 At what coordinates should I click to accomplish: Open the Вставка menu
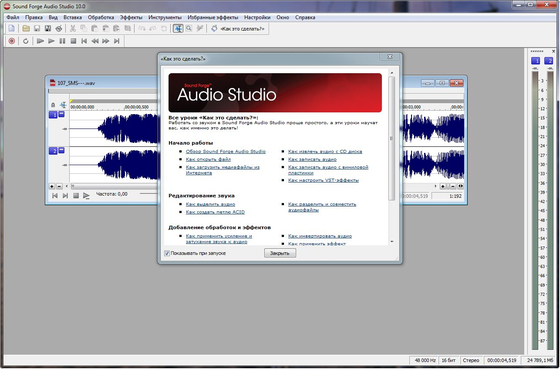tap(72, 17)
